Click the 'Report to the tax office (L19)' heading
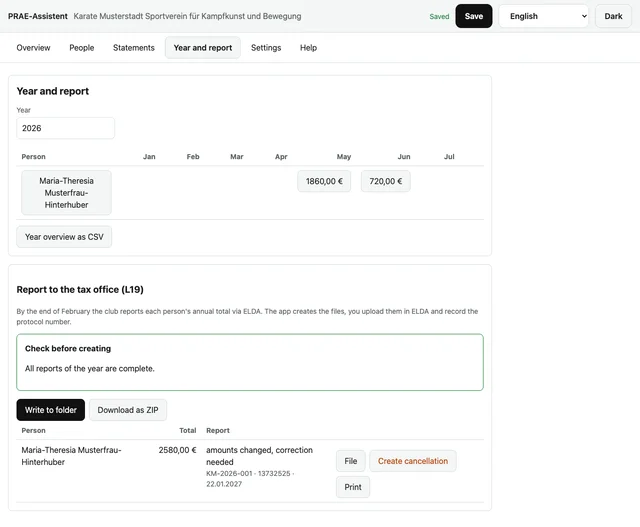 (80, 289)
